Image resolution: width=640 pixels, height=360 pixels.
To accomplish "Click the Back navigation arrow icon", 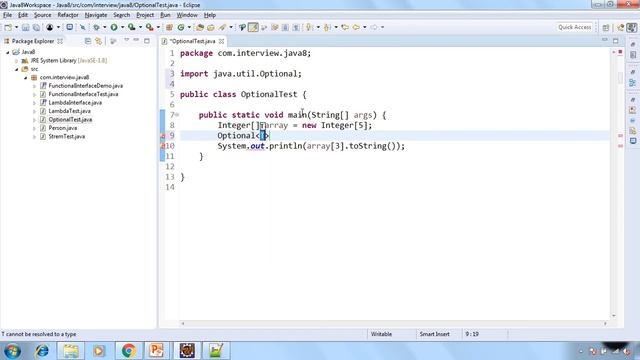I will (x=356, y=27).
